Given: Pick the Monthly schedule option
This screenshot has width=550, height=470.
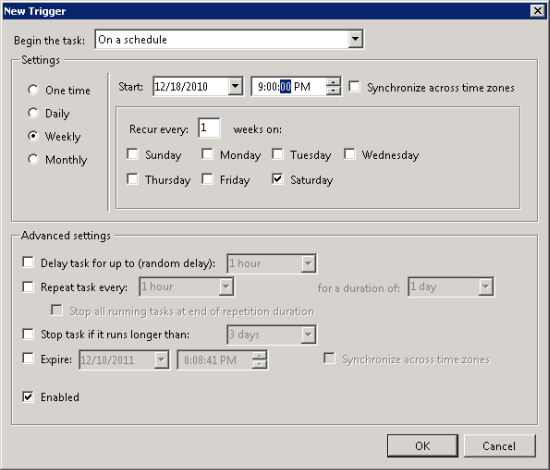Looking at the screenshot, I should [33, 159].
